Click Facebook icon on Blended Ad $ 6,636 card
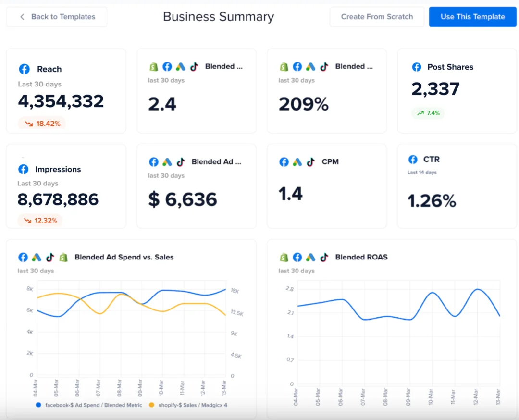Viewport: 519px width, 420px height. click(154, 162)
